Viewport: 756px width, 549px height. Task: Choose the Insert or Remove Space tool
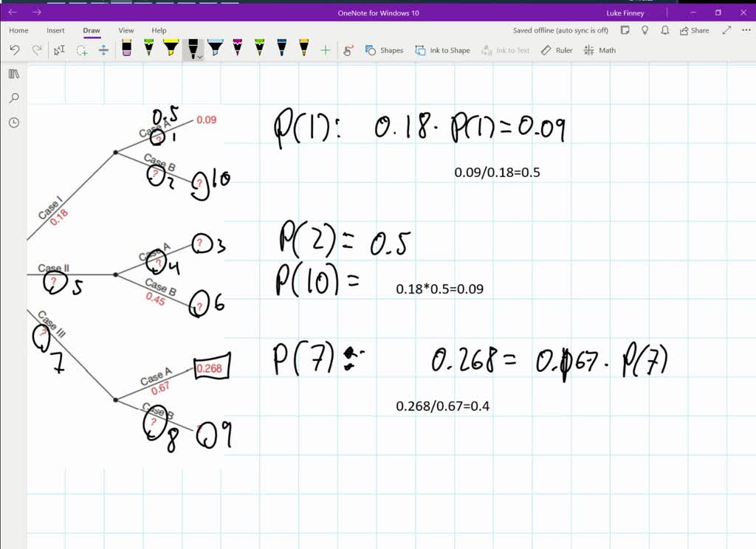point(103,50)
